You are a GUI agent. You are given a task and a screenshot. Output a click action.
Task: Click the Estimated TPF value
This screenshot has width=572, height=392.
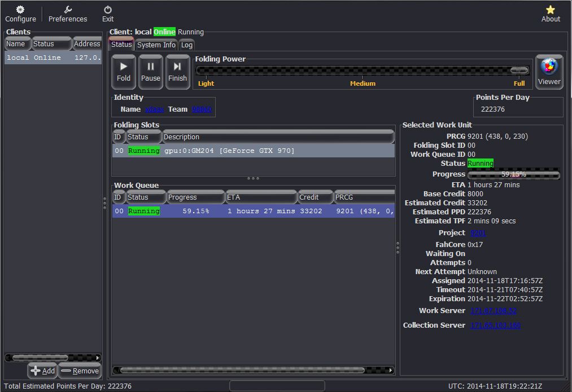pos(492,221)
